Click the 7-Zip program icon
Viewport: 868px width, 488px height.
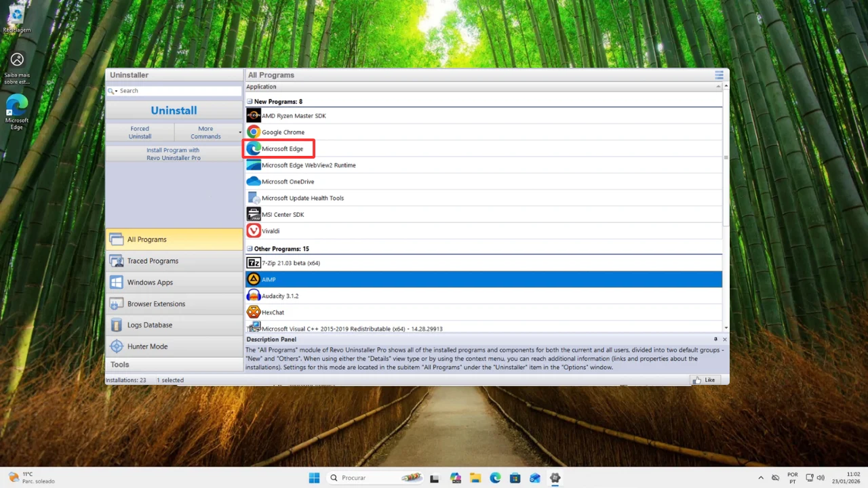tap(254, 263)
